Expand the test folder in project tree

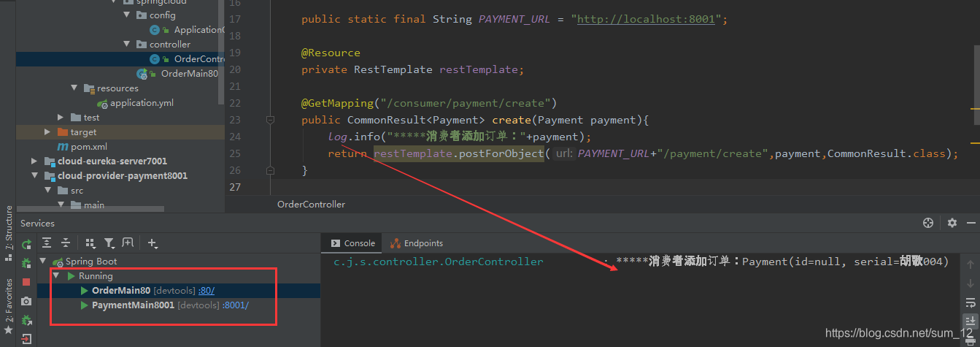click(61, 118)
